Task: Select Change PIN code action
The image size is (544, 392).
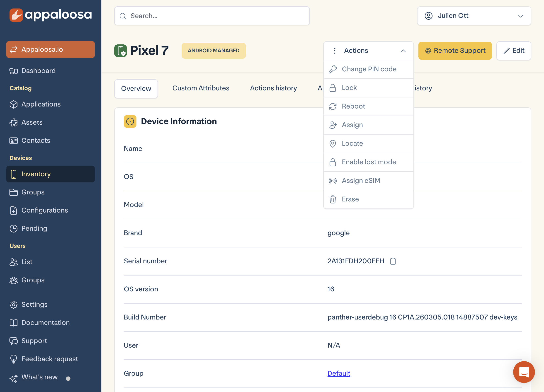Action: [368, 69]
